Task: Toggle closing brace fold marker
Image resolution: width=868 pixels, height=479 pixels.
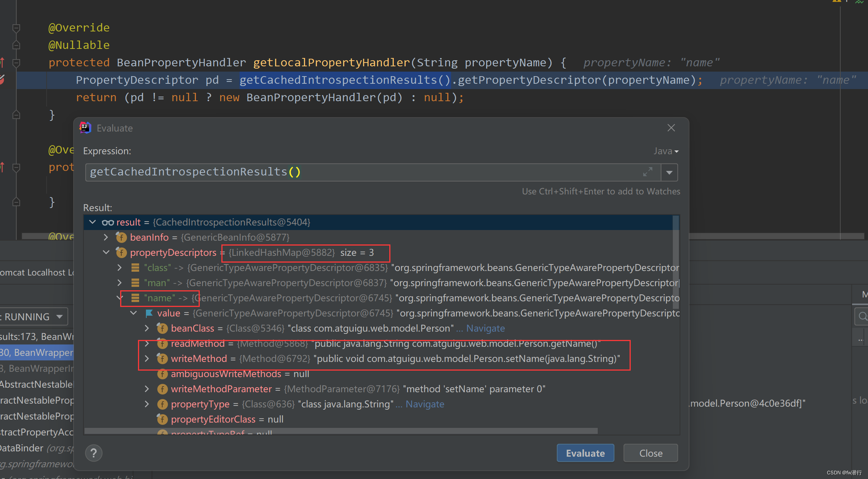Action: pos(16,115)
